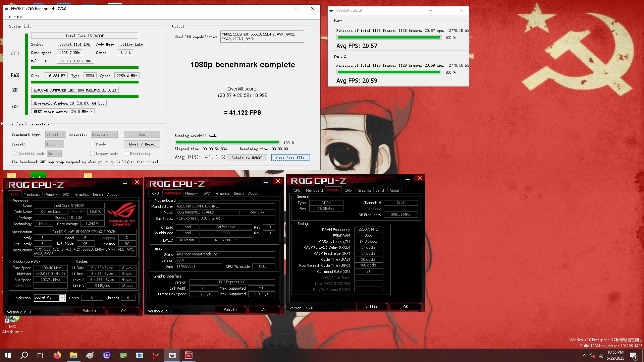The height and width of the screenshot is (362, 644).
Task: Click Core Speed 4108.40 MHz value
Action: tap(51, 268)
